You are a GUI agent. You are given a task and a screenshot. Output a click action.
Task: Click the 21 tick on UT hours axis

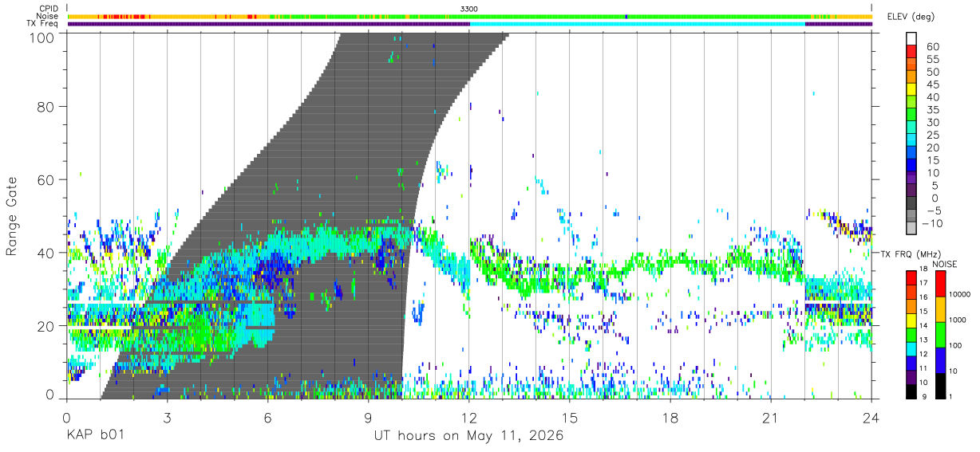pos(771,418)
